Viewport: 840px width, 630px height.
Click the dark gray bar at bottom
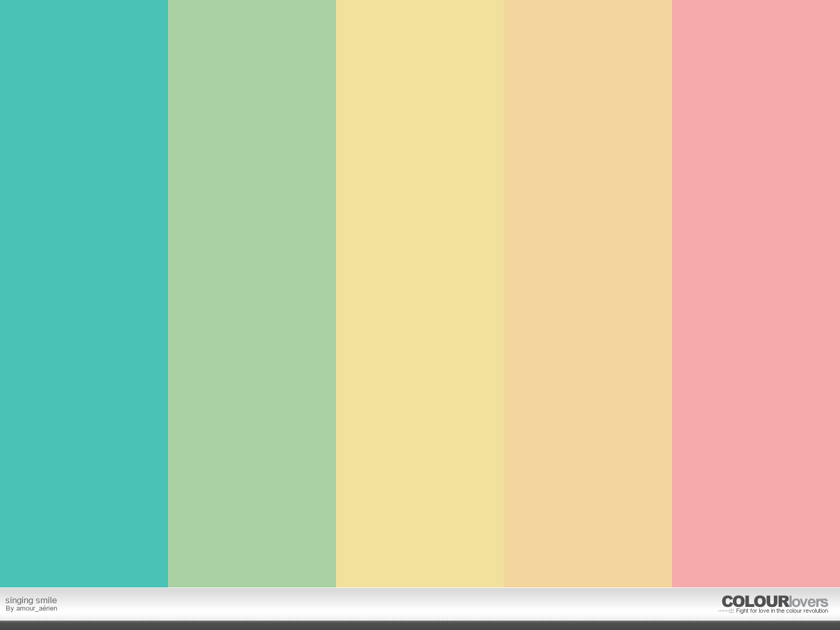point(420,625)
